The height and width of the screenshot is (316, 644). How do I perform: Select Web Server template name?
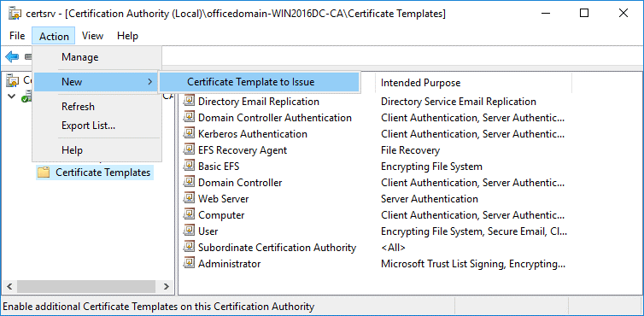(x=224, y=198)
